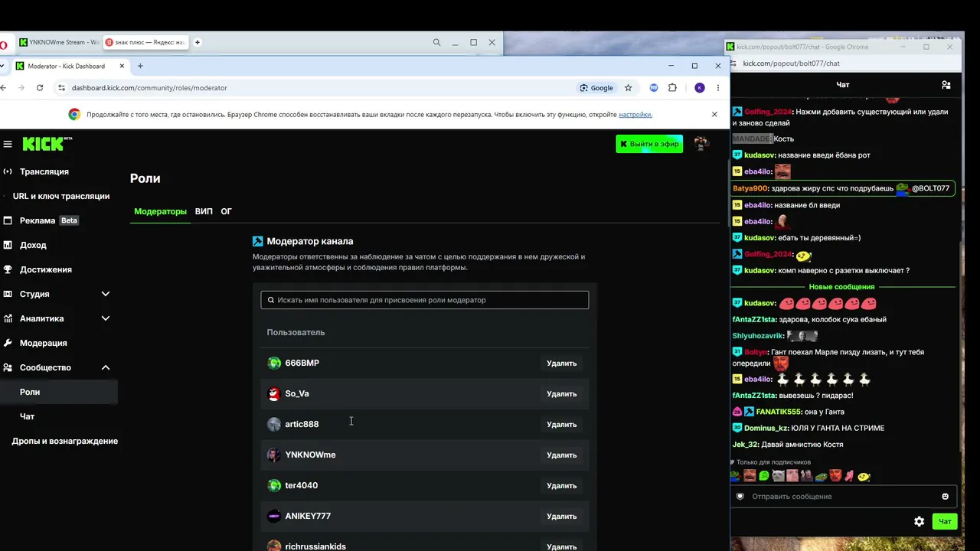
Task: Reload the Kick Dashboard page
Action: pos(40,88)
